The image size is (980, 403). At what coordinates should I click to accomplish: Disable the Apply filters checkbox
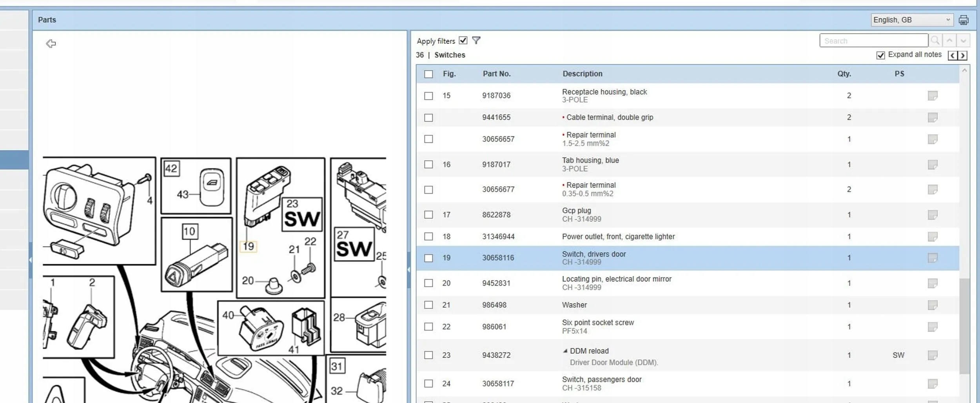463,40
